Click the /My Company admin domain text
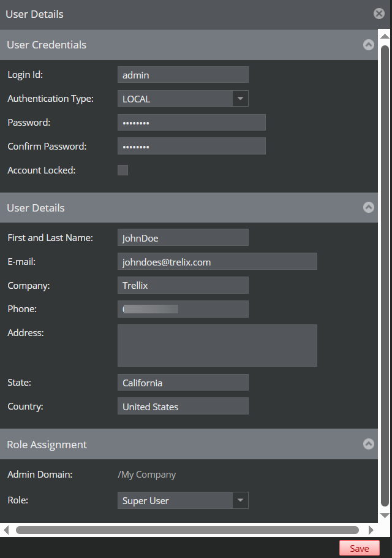392x558 pixels. coord(147,475)
